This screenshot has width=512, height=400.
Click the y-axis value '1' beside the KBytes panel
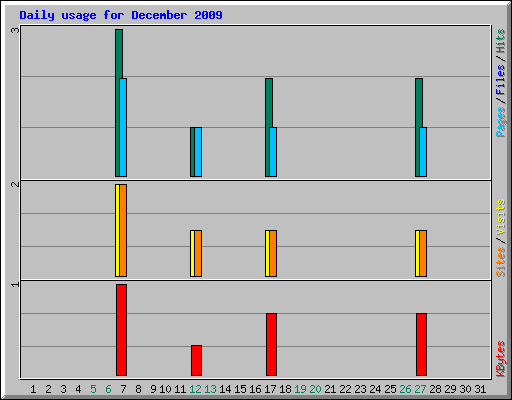click(15, 284)
